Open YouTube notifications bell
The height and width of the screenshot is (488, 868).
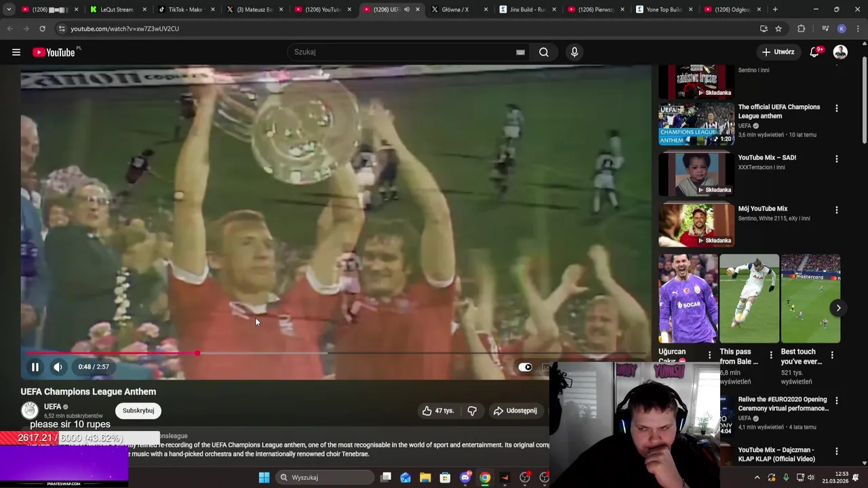point(814,52)
